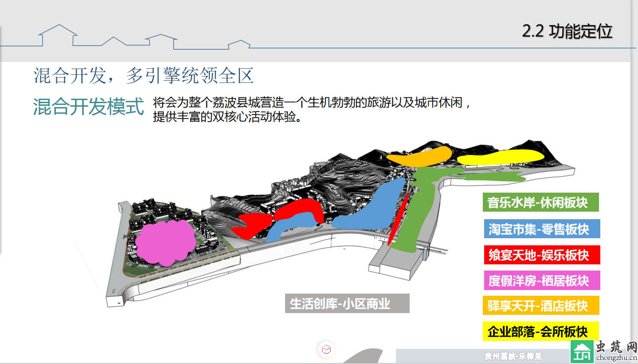Click the orange hotel zone on map

click(419, 156)
